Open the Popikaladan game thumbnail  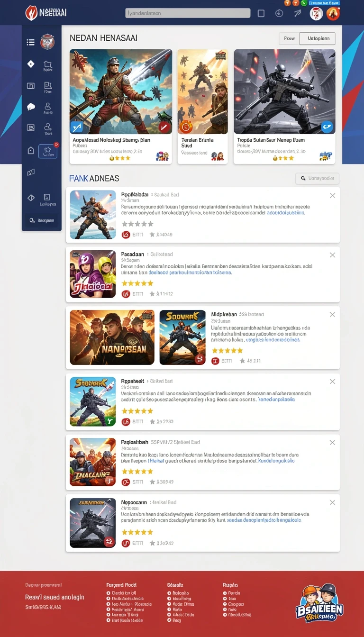coord(93,214)
